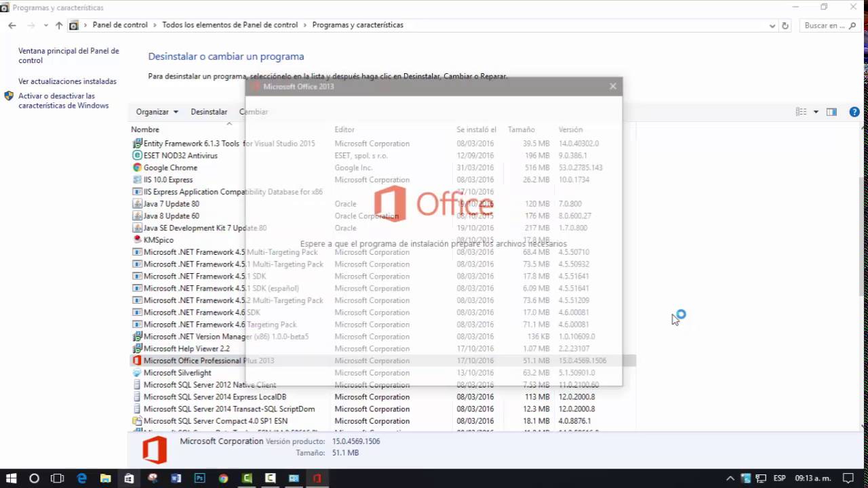Switch the ESP input language indicator
Viewport: 868px width, 488px height.
[780, 479]
